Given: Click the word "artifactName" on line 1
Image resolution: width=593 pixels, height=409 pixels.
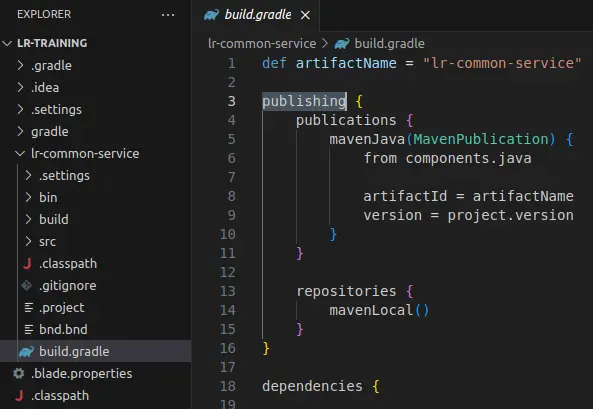Looking at the screenshot, I should pyautogui.click(x=346, y=63).
